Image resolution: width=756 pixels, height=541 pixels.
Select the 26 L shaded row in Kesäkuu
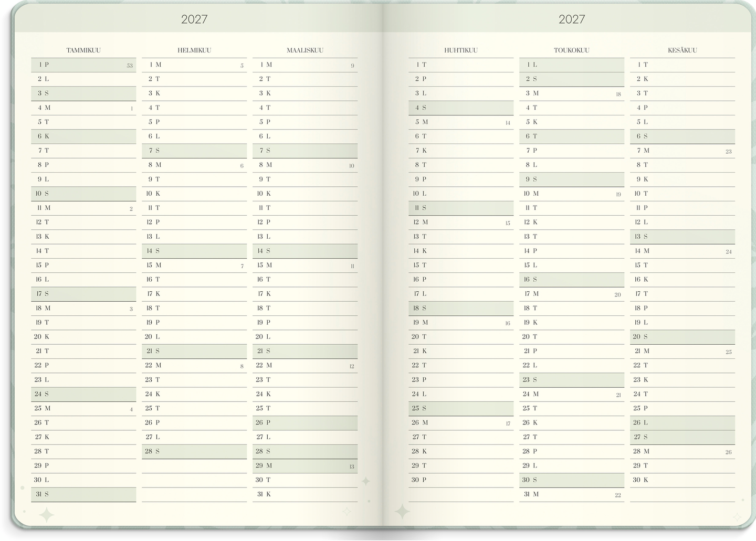(x=682, y=422)
